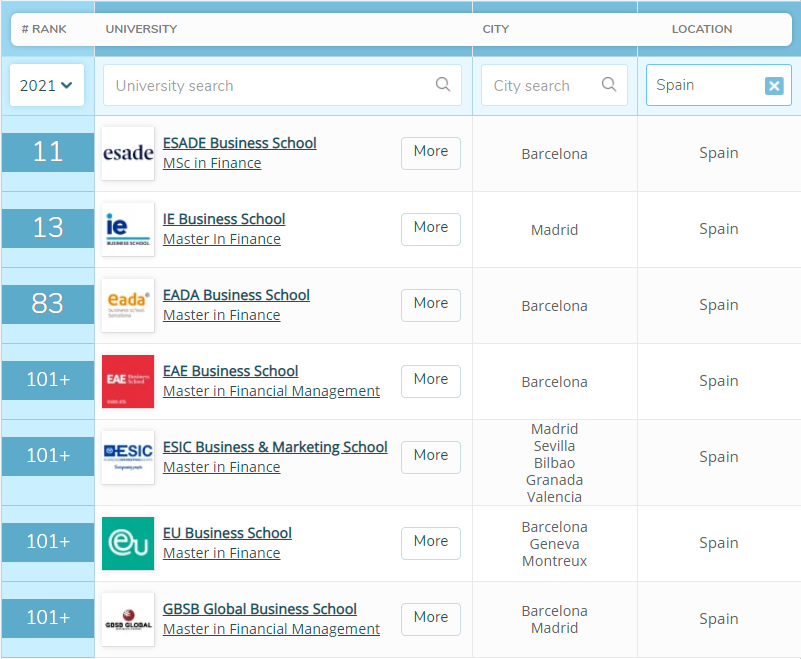Screen dimensions: 801x659
Task: Click the red EAE logo thumbnail
Action: pos(128,382)
